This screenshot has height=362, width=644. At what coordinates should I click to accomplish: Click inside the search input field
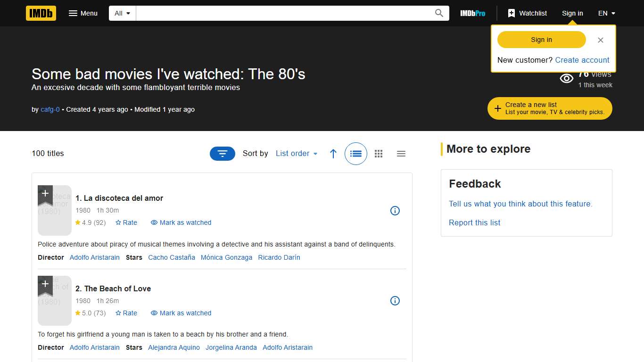coord(283,13)
